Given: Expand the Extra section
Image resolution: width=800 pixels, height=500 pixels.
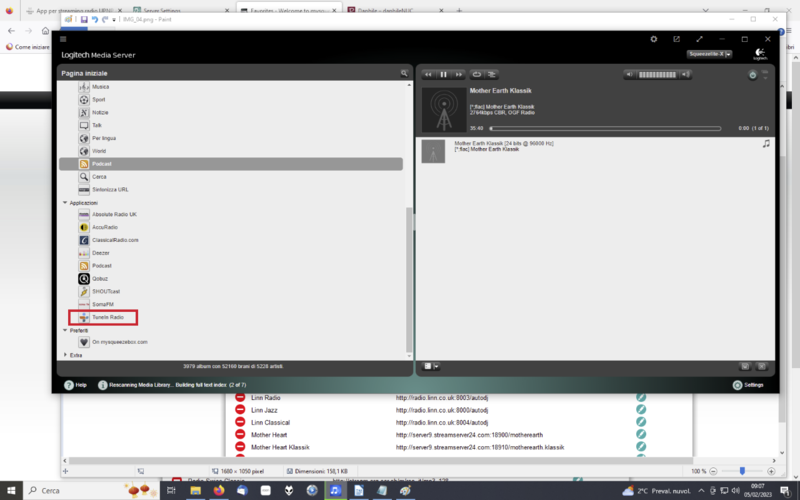Looking at the screenshot, I should 65,355.
